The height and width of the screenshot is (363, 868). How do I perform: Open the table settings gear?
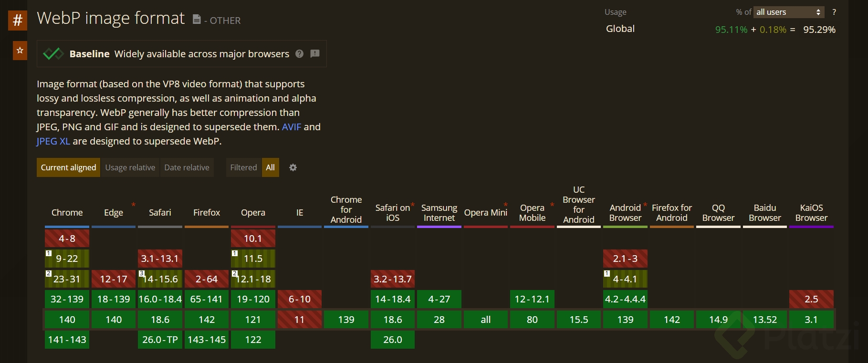pos(293,167)
